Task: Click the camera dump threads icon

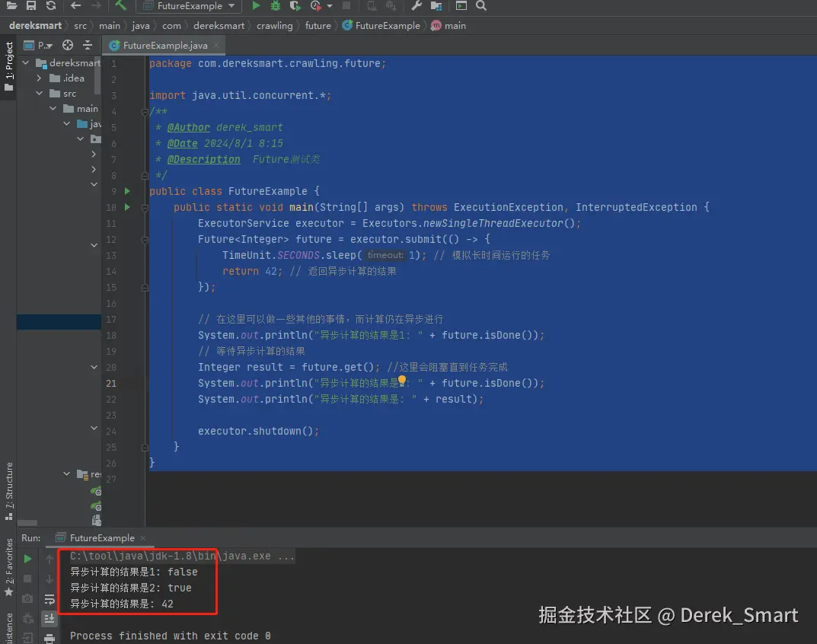Action: coord(27,599)
